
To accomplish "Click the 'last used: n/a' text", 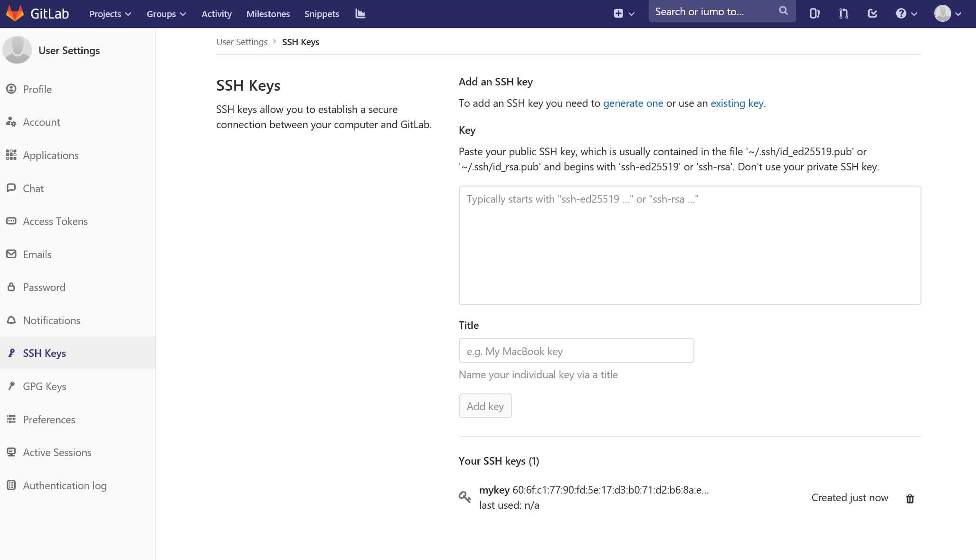I will click(509, 505).
